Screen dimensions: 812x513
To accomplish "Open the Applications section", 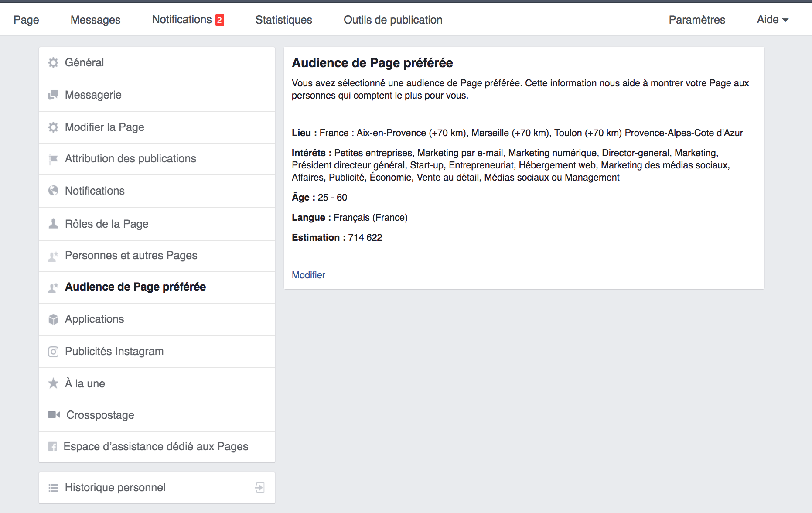I will pyautogui.click(x=157, y=319).
